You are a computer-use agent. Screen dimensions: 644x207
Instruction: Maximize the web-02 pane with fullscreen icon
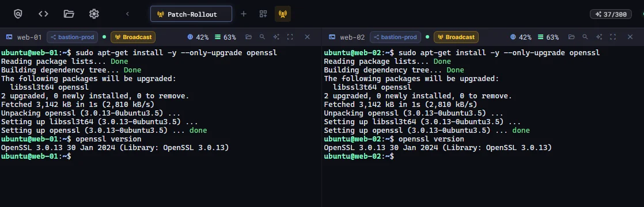(613, 37)
